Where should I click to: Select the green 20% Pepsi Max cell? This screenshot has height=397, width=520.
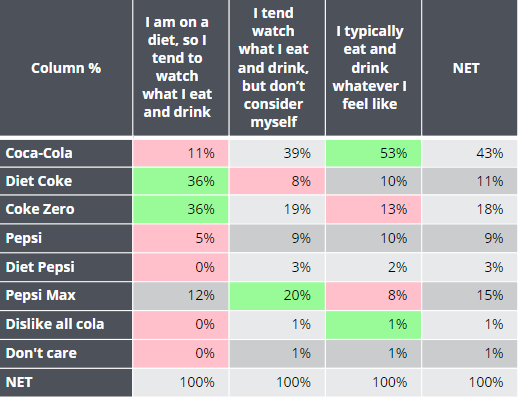pyautogui.click(x=277, y=296)
